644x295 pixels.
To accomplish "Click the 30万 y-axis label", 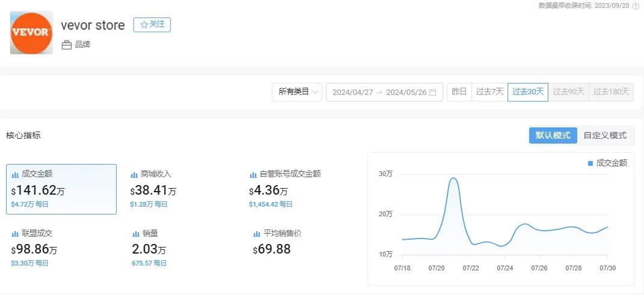I will pyautogui.click(x=385, y=174).
